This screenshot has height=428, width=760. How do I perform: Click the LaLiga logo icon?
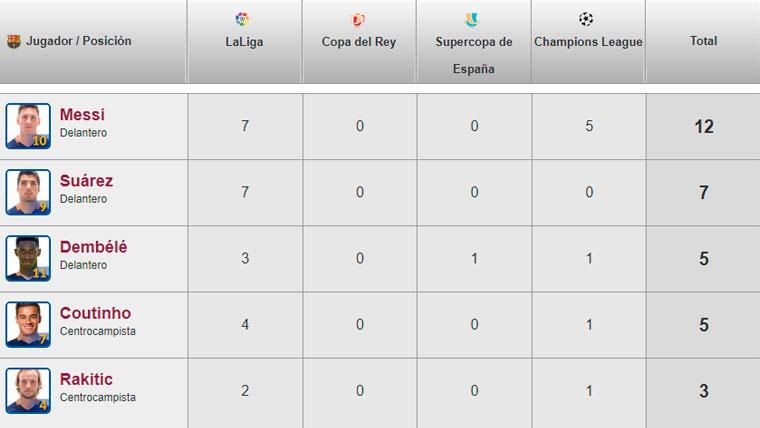click(x=243, y=19)
